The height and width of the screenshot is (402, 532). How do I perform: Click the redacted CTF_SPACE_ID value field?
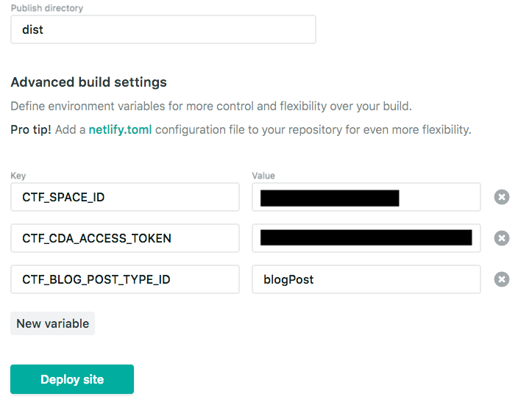[366, 197]
